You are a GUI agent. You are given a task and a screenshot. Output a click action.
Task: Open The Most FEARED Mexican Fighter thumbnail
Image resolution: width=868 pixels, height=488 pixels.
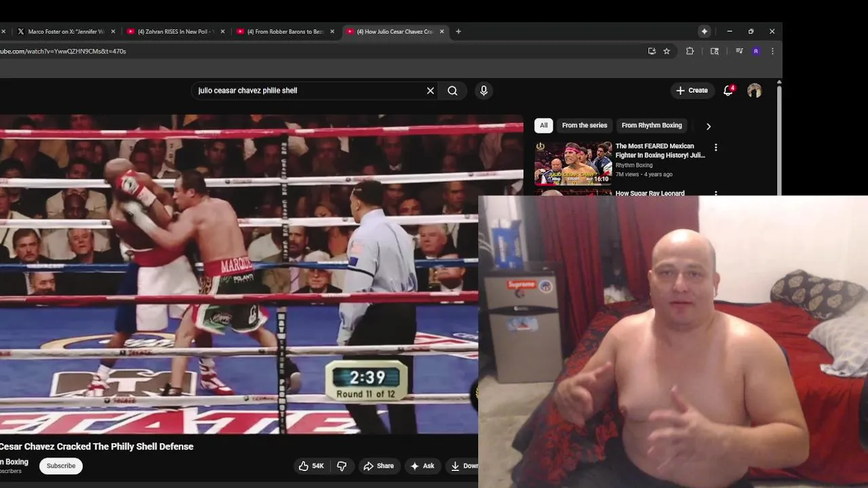coord(573,163)
